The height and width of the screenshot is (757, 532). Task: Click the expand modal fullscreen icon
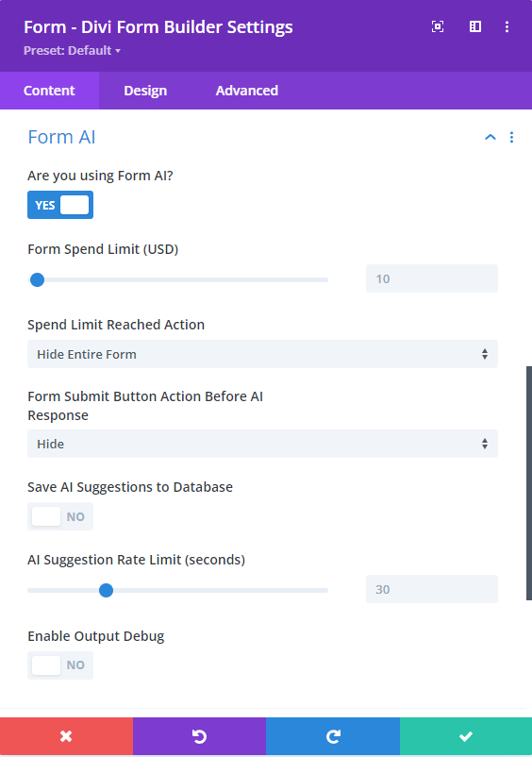pyautogui.click(x=438, y=26)
